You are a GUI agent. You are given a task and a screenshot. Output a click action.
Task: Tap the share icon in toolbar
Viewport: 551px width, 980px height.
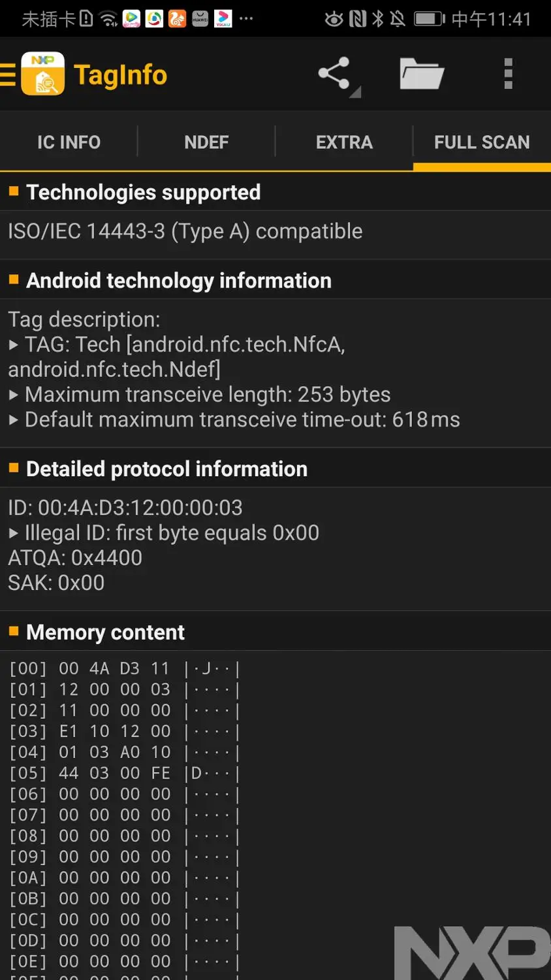[x=334, y=74]
